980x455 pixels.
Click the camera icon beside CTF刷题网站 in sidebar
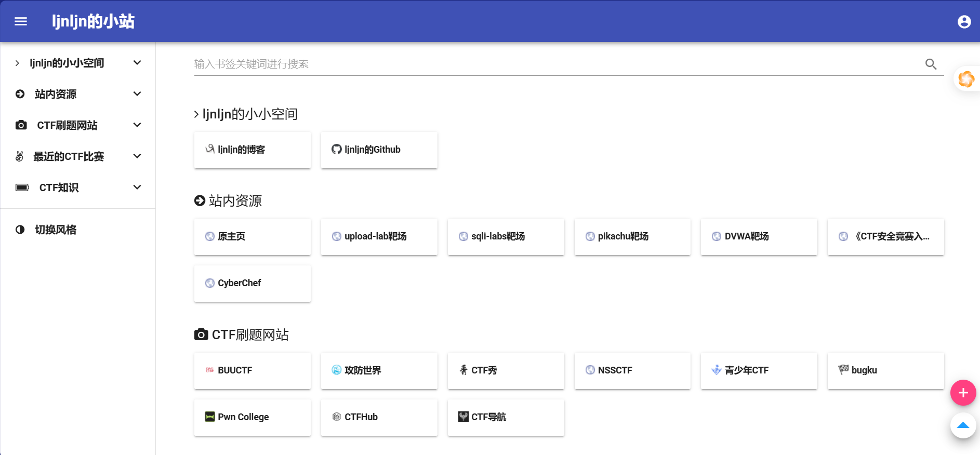point(21,125)
